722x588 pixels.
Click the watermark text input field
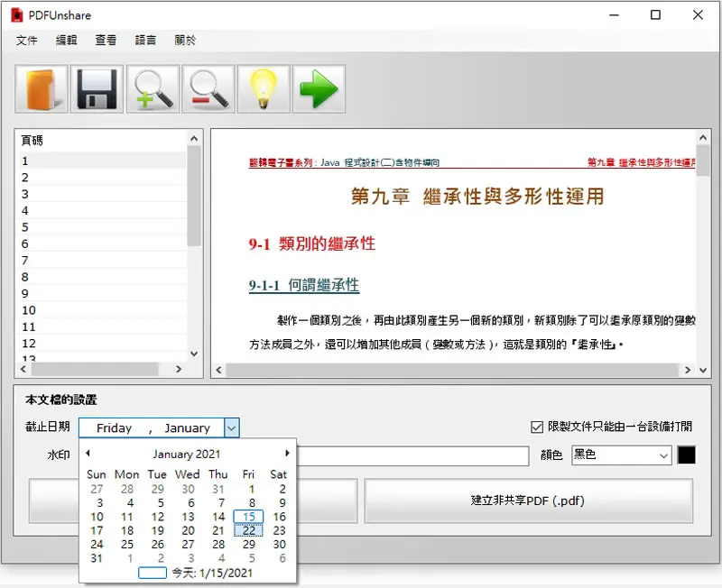(x=412, y=455)
